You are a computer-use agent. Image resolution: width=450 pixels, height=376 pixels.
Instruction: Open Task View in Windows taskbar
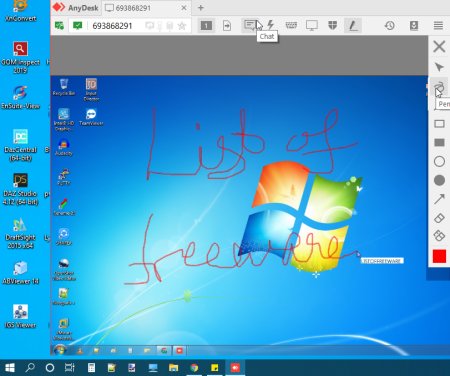69,368
